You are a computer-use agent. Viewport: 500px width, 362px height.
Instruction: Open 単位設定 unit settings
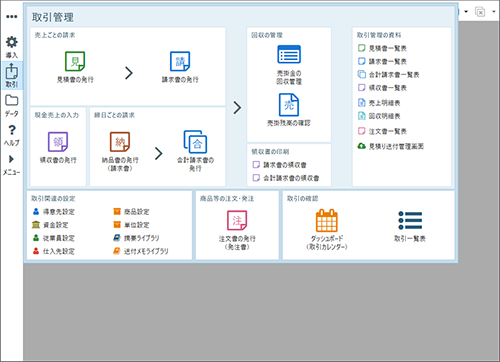tap(131, 225)
